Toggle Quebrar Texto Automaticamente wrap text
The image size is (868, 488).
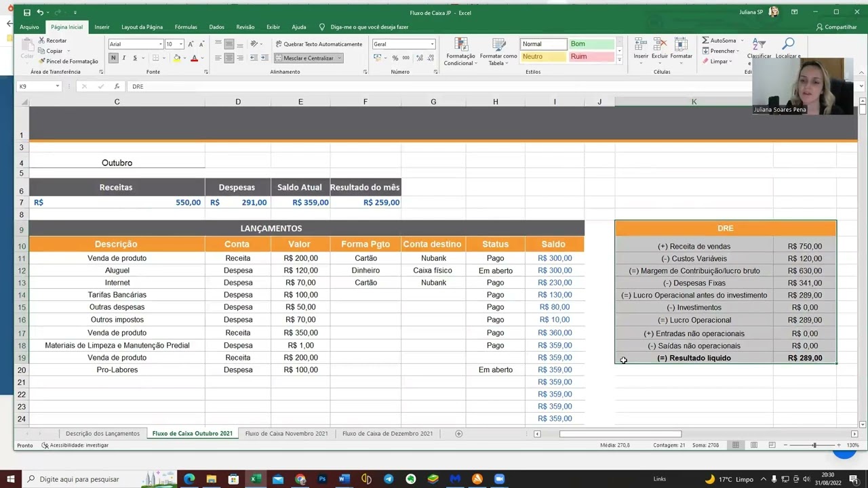pos(318,44)
